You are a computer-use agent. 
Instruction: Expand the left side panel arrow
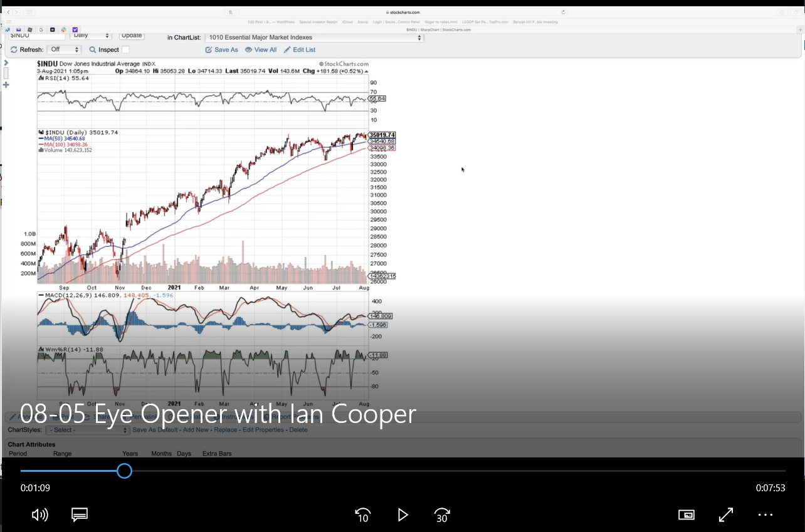coord(6,63)
